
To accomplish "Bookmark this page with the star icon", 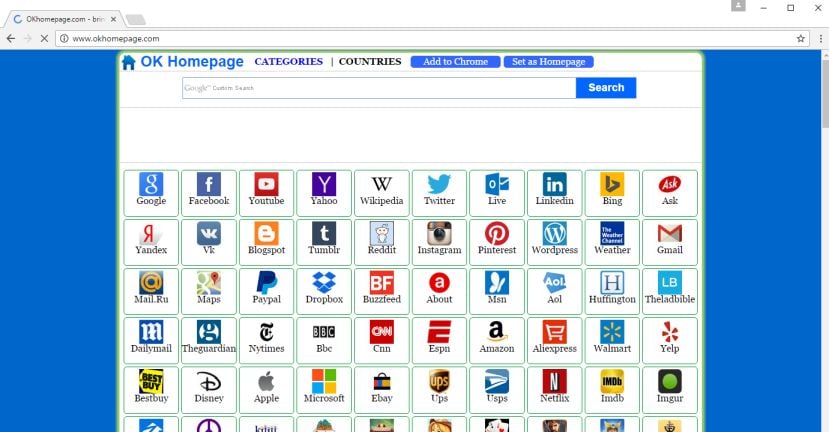I will (800, 39).
